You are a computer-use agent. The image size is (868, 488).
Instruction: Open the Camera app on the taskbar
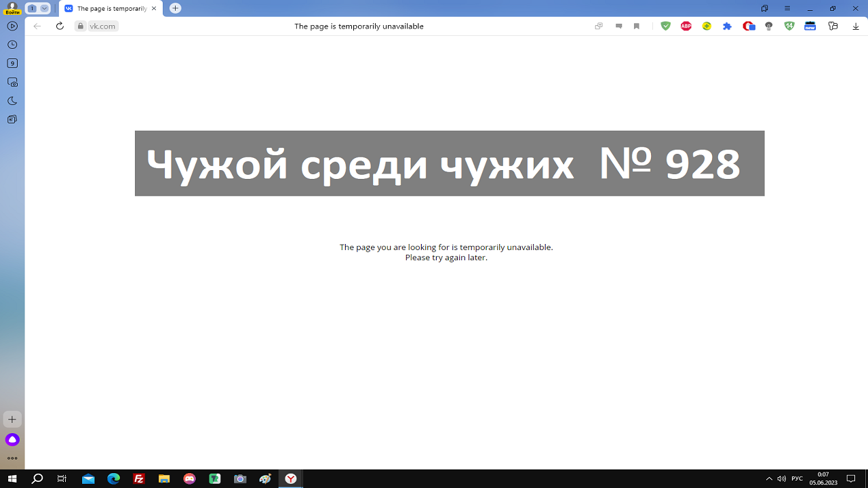point(240,479)
